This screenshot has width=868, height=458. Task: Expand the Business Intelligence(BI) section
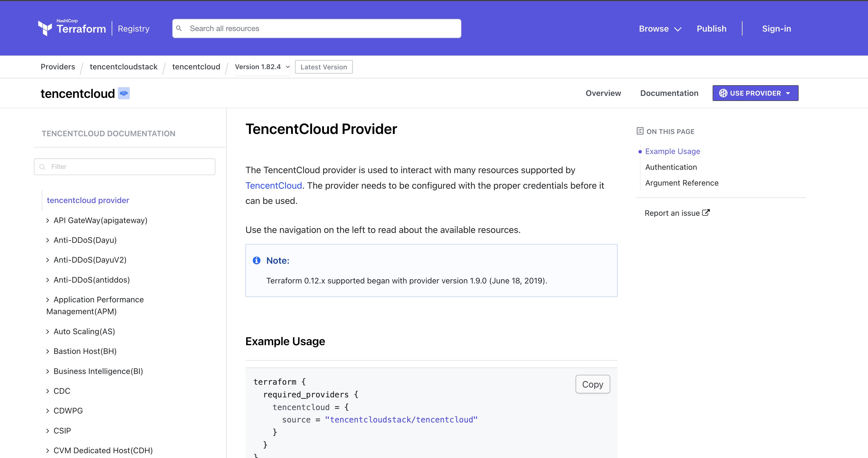pyautogui.click(x=95, y=371)
